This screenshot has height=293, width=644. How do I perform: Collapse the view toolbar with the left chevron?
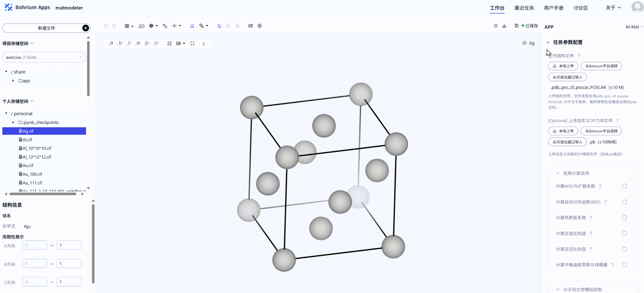click(x=204, y=44)
